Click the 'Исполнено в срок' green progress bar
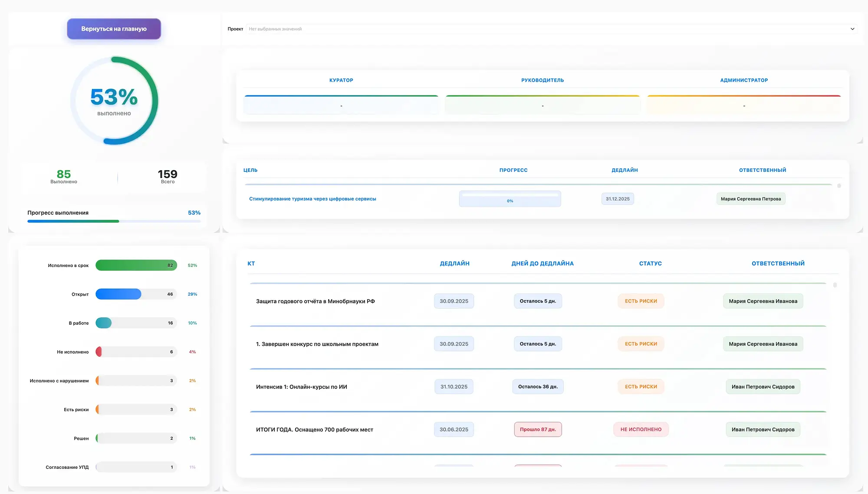The height and width of the screenshot is (494, 868). (x=136, y=265)
